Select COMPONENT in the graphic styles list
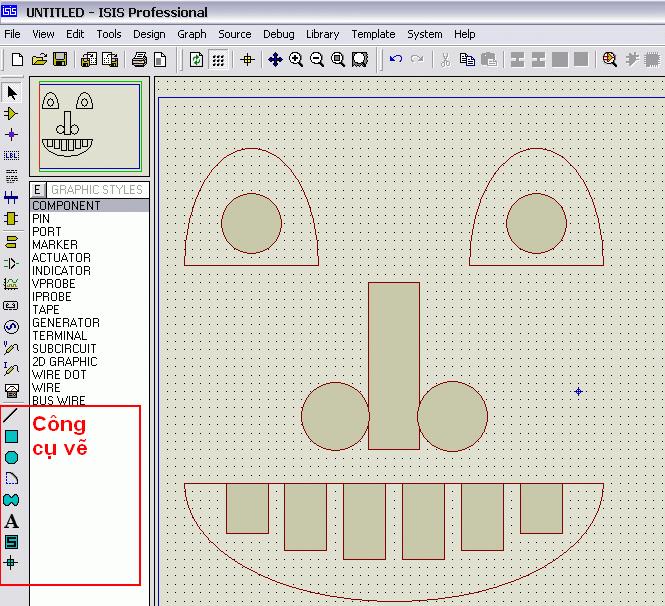The image size is (665, 606). coord(66,206)
